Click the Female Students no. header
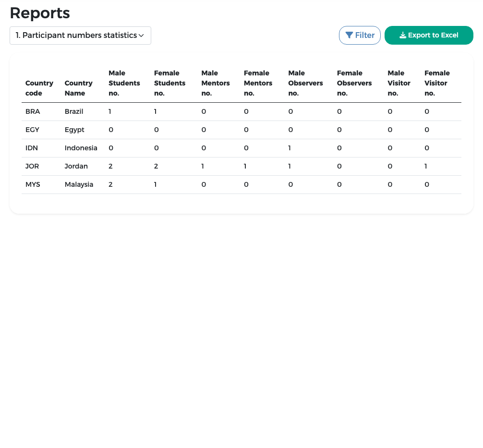This screenshot has width=483, height=448. coord(170,83)
